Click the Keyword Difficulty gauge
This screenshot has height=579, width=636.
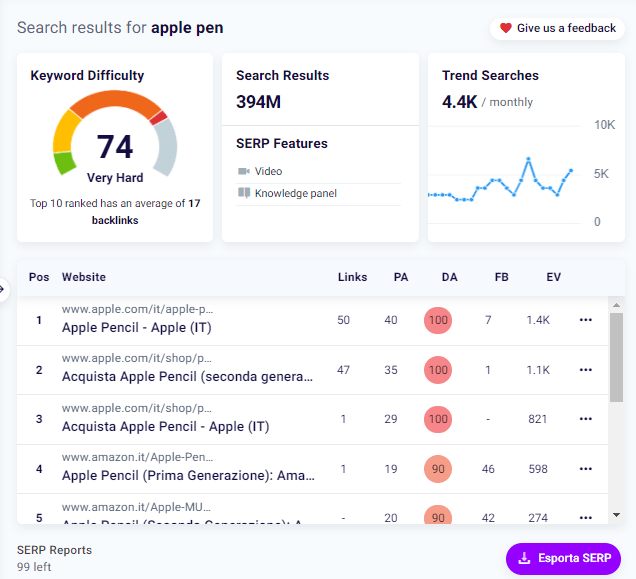tap(115, 134)
